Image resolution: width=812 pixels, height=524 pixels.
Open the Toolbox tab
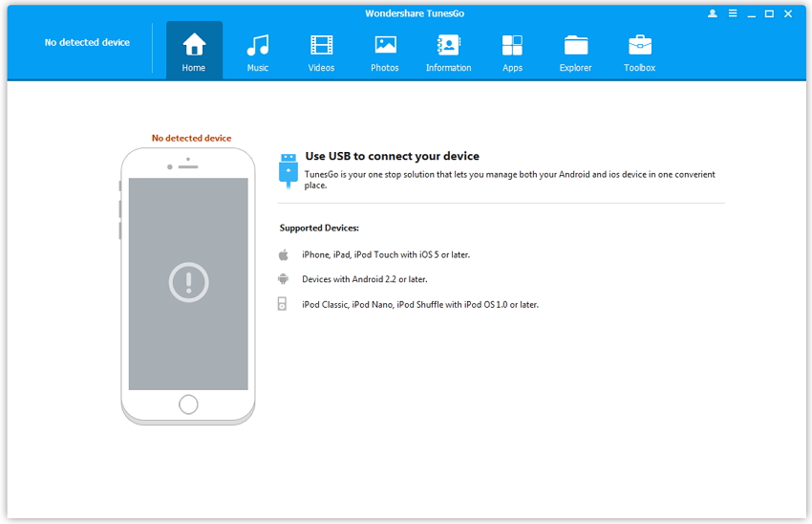[639, 52]
